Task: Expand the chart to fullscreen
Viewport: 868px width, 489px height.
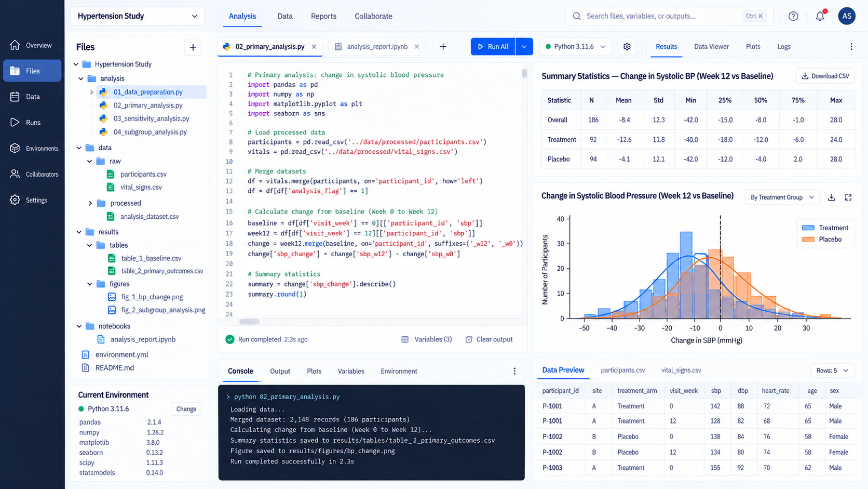Action: (848, 197)
